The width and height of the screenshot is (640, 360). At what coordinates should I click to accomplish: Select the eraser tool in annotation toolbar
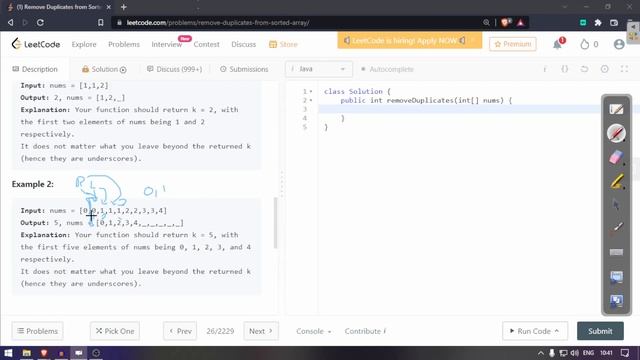click(x=616, y=157)
